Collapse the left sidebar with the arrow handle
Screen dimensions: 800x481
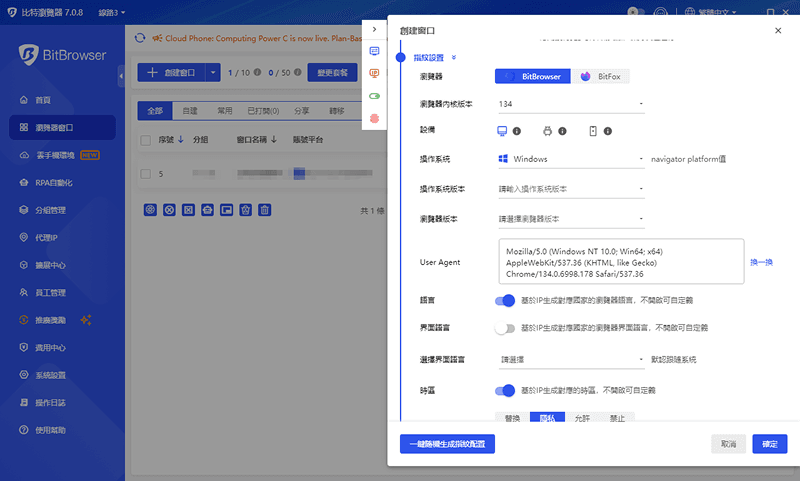(121, 75)
